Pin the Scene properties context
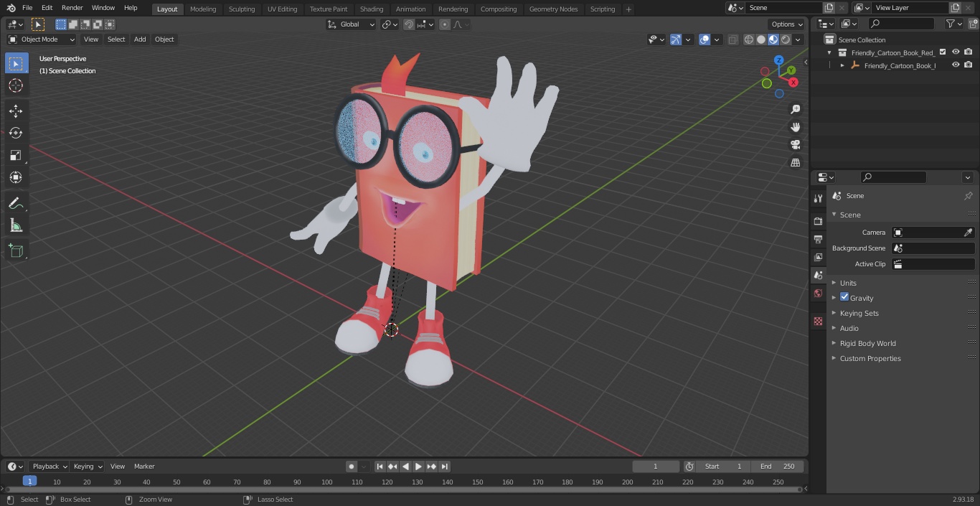The width and height of the screenshot is (980, 506). (x=968, y=196)
